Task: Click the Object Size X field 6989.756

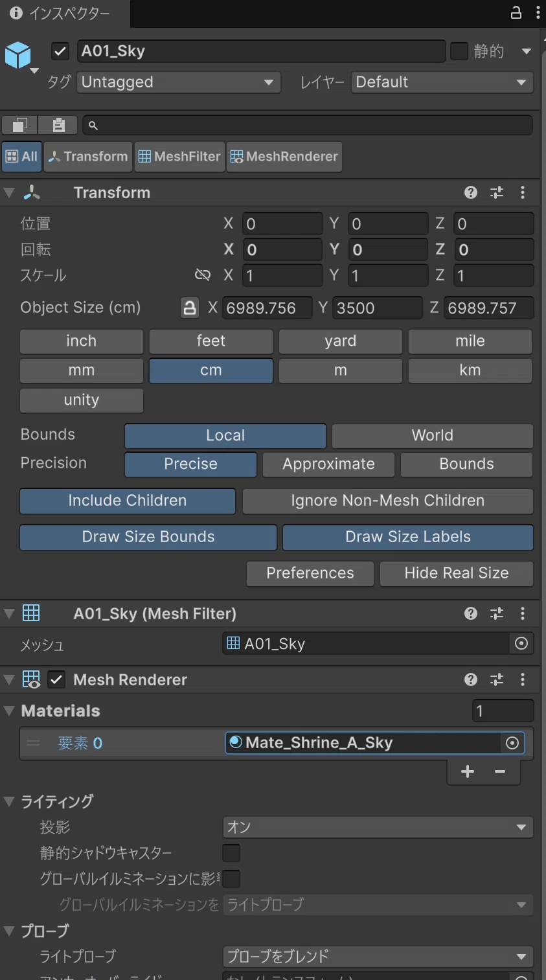Action: click(x=267, y=308)
